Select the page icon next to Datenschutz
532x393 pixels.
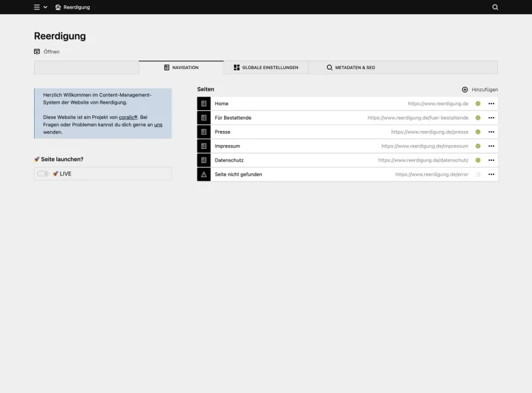(x=203, y=160)
